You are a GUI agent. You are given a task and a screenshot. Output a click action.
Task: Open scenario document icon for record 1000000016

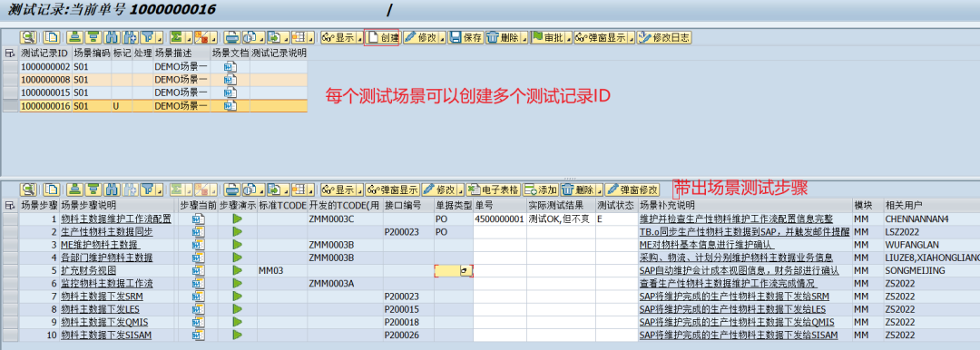pyautogui.click(x=230, y=106)
